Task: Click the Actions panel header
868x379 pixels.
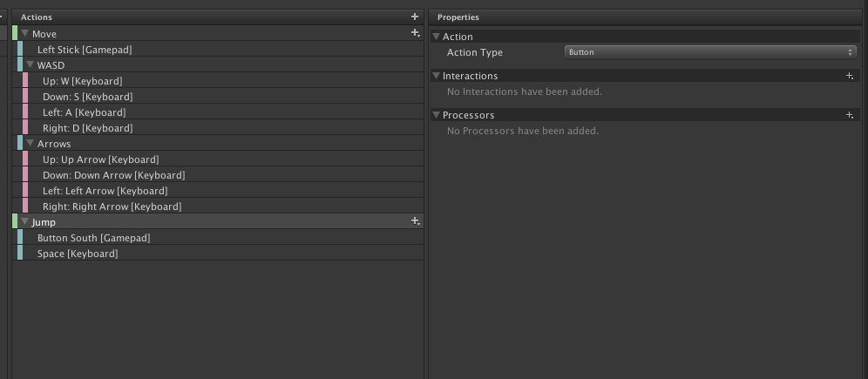Action: [37, 17]
